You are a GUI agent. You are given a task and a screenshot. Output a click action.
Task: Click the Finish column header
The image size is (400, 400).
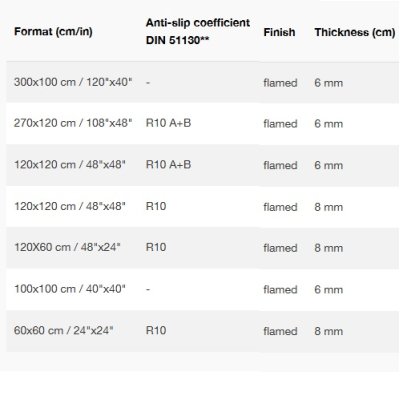279,32
